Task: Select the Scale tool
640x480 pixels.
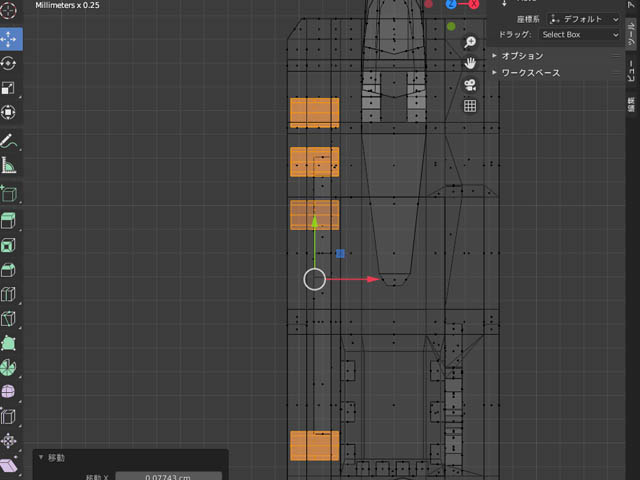Action: pos(9,88)
